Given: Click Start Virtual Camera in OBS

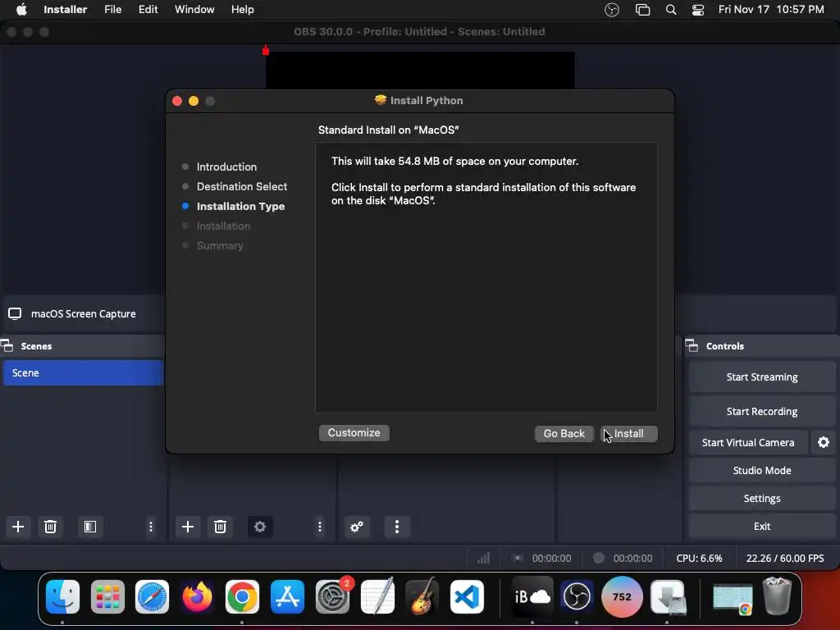Looking at the screenshot, I should click(x=748, y=442).
